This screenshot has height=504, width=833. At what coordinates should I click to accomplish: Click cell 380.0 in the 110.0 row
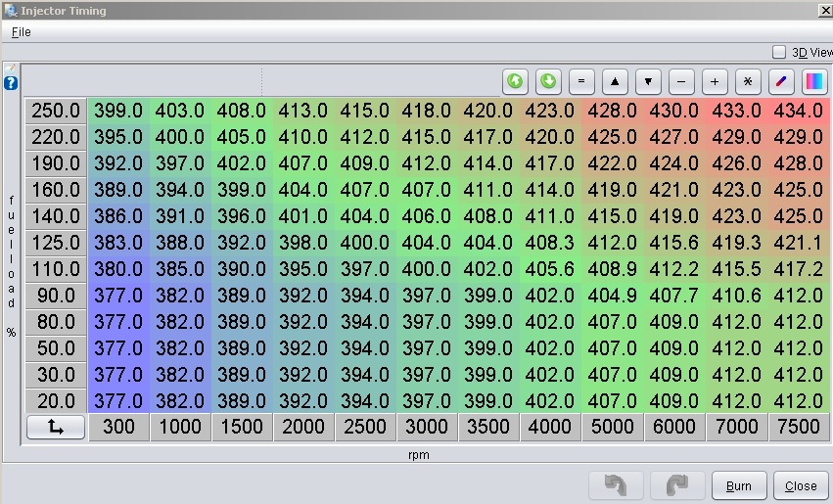point(118,269)
